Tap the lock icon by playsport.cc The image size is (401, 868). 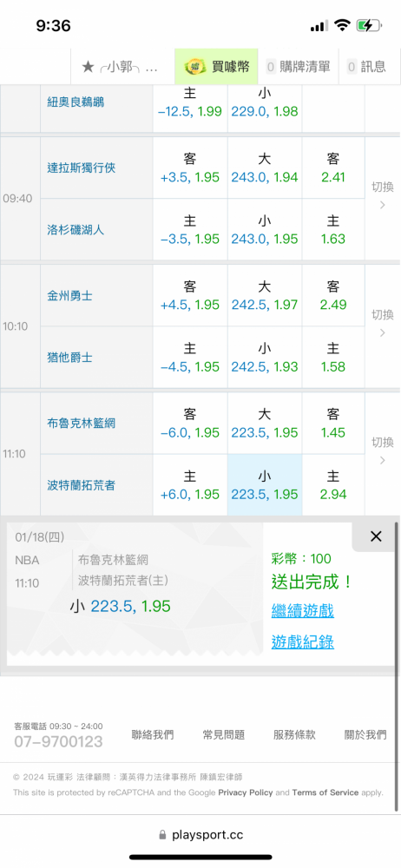(162, 834)
